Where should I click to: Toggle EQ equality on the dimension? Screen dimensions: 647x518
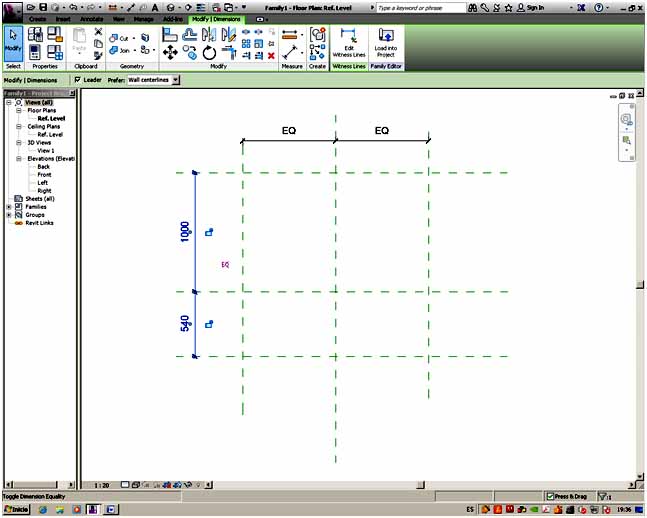point(225,265)
